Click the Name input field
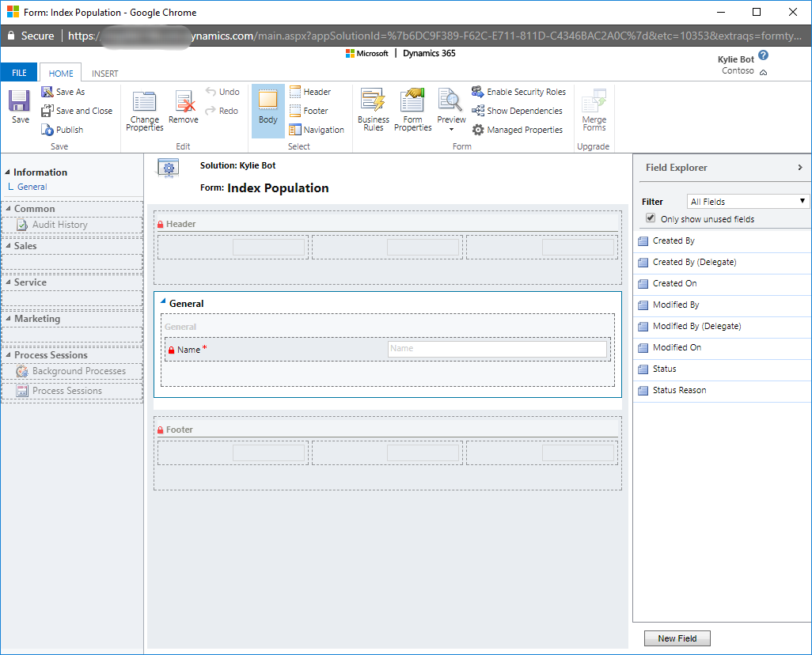Image resolution: width=812 pixels, height=655 pixels. (497, 349)
